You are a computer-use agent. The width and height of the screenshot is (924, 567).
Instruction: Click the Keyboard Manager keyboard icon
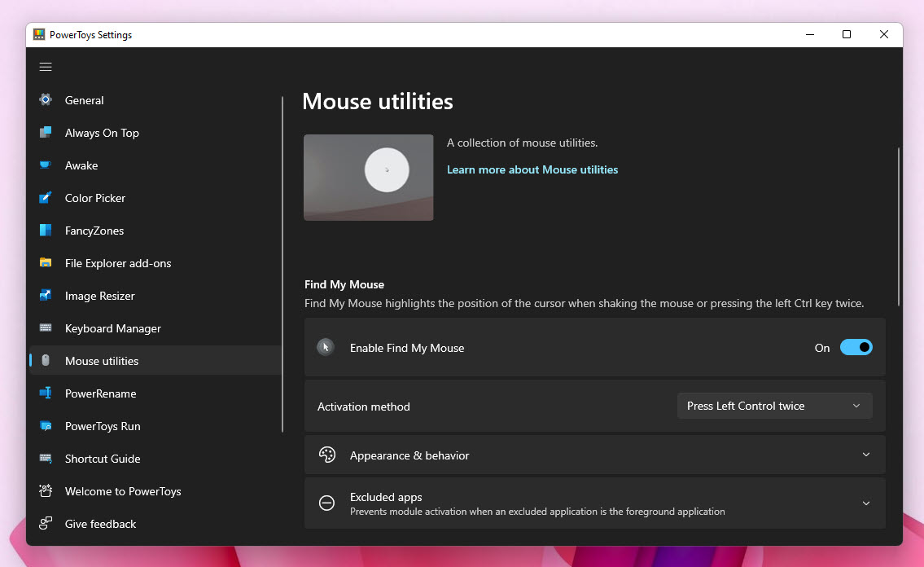[46, 327]
